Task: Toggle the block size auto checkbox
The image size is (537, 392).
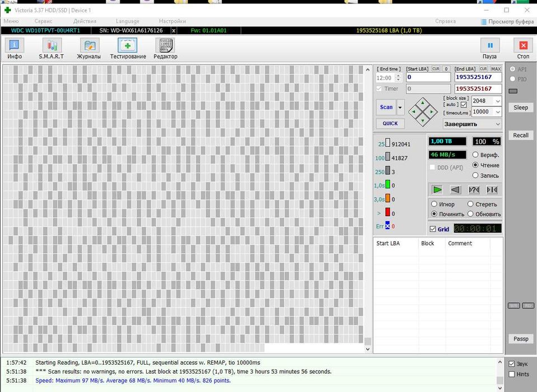Action: point(464,105)
